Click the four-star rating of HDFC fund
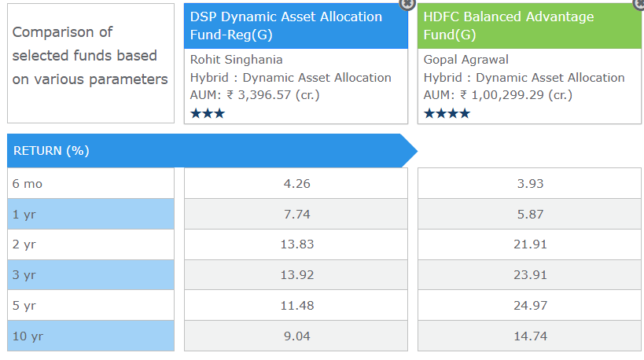The height and width of the screenshot is (360, 644). click(447, 114)
